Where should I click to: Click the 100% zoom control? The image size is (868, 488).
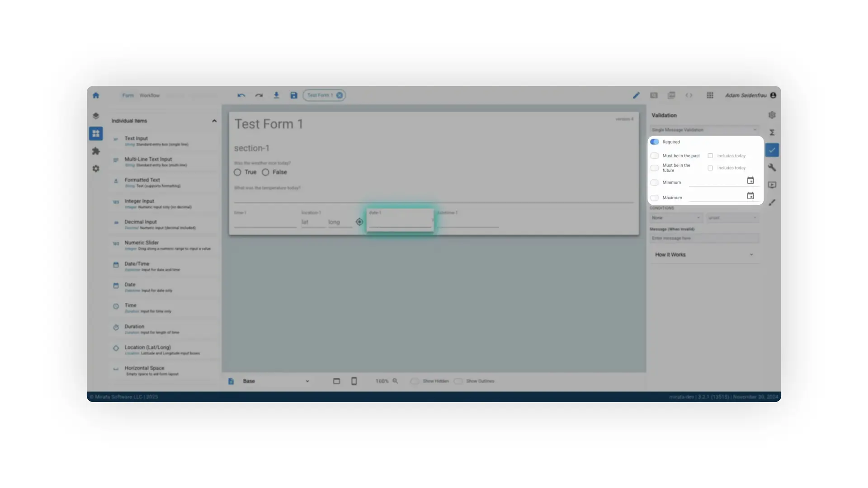382,381
